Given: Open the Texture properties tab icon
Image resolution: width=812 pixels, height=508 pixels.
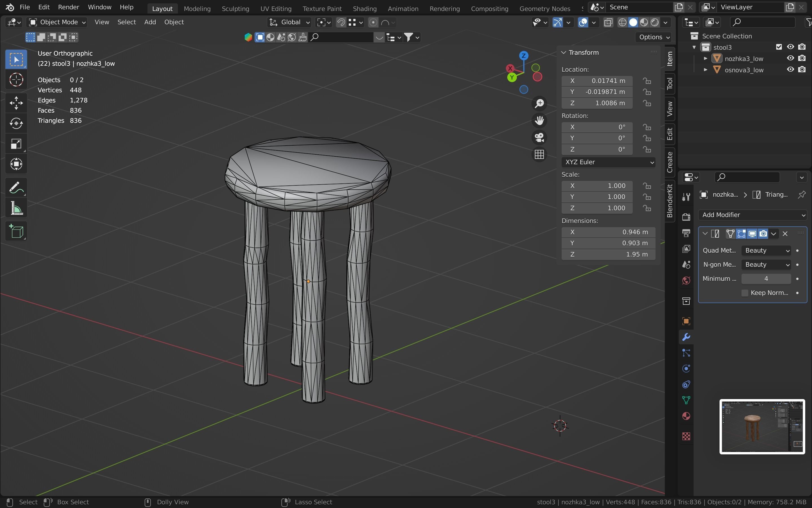Looking at the screenshot, I should click(686, 436).
